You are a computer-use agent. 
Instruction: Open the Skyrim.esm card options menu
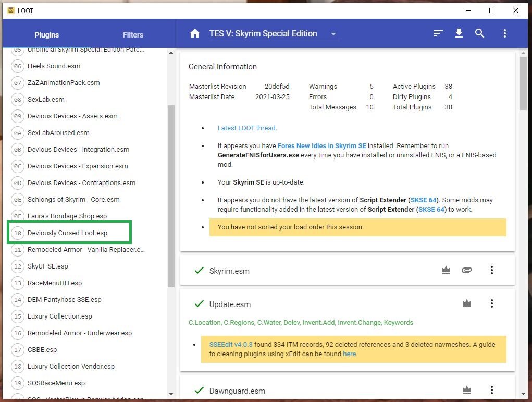492,270
